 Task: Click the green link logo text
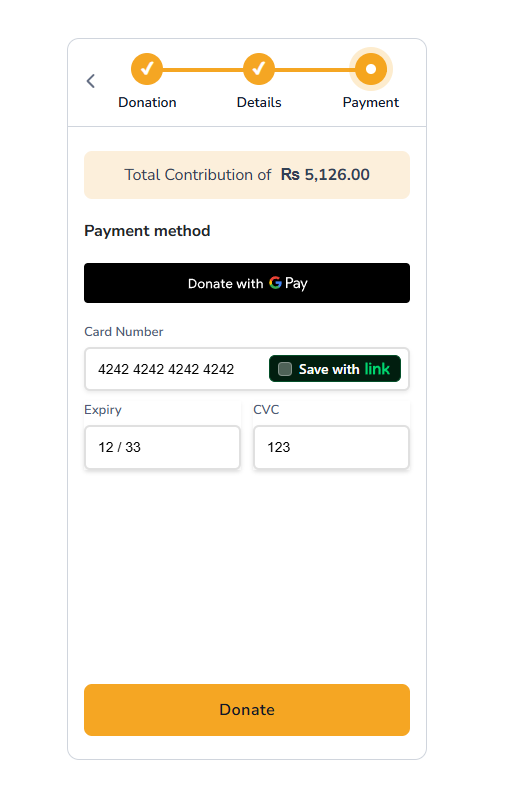pos(377,369)
